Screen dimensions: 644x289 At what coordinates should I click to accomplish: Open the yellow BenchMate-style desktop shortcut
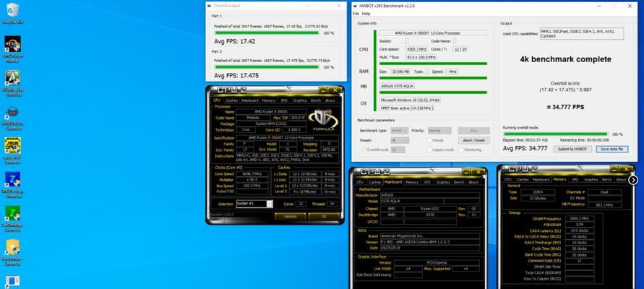(x=12, y=252)
